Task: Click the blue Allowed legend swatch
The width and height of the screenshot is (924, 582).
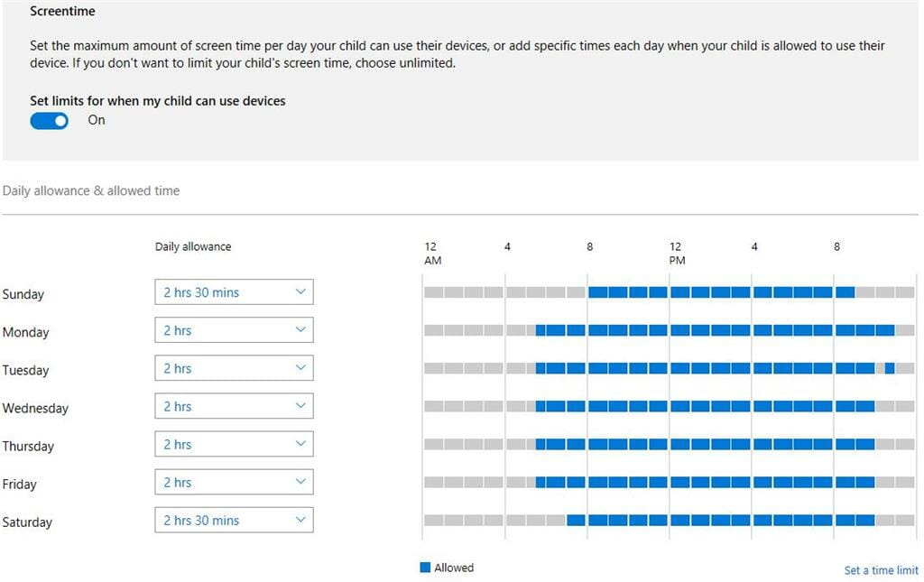Action: [425, 568]
